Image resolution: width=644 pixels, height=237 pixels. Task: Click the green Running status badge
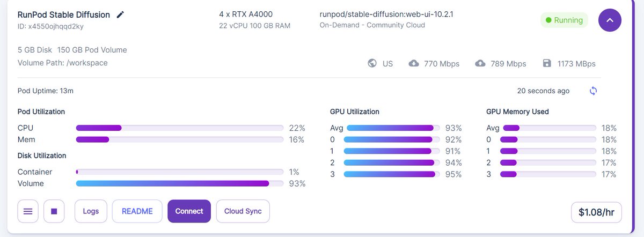tap(564, 20)
